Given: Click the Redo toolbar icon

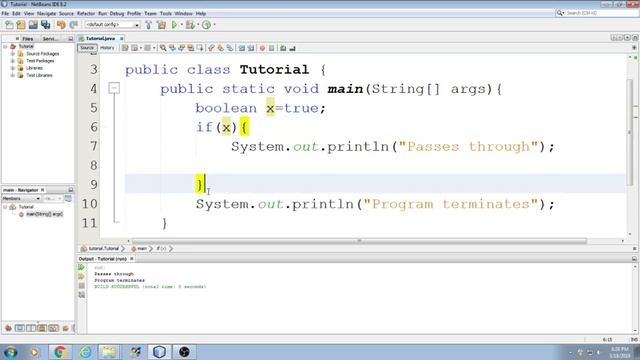Looking at the screenshot, I should pyautogui.click(x=73, y=25).
